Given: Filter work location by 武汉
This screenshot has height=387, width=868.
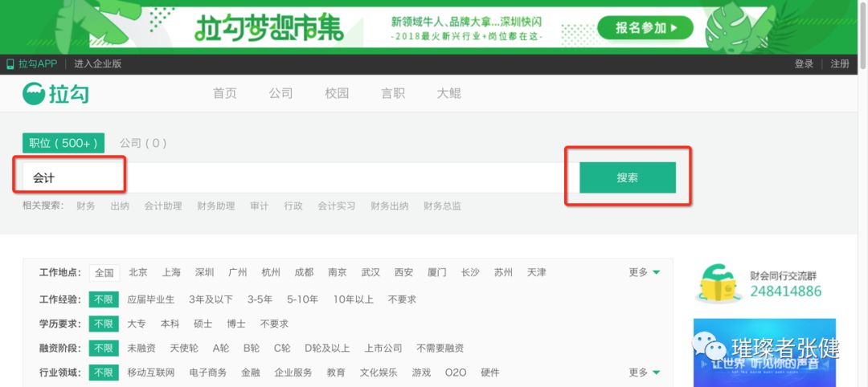Looking at the screenshot, I should [x=371, y=272].
